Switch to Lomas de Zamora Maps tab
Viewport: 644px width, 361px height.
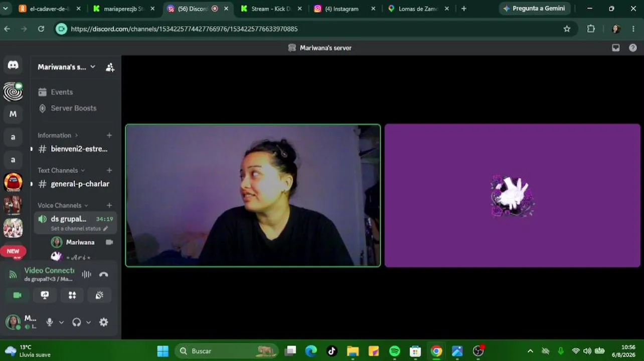click(419, 9)
